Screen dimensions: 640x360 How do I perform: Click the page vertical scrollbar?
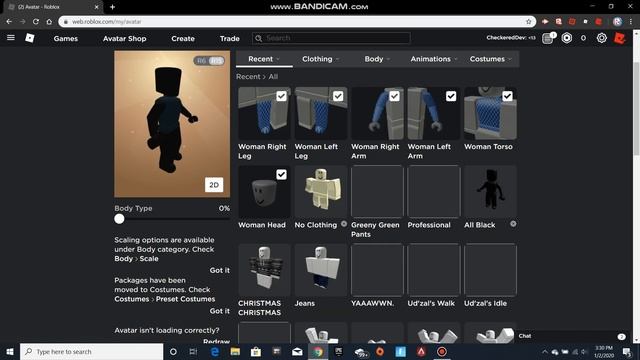coord(636,109)
